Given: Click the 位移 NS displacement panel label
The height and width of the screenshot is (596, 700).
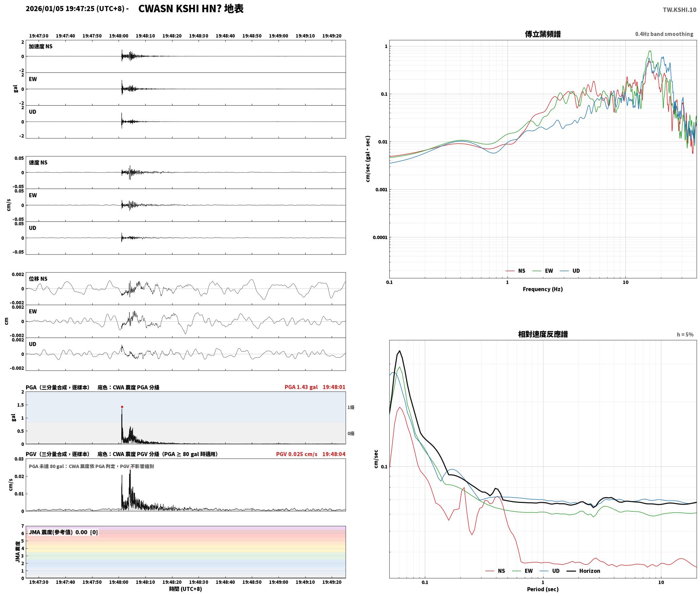Looking at the screenshot, I should [38, 279].
